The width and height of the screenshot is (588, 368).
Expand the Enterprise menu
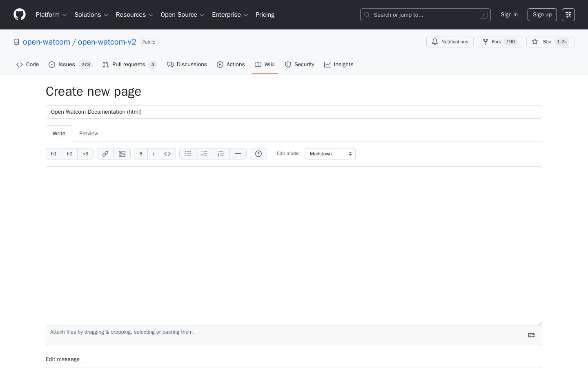click(x=230, y=15)
